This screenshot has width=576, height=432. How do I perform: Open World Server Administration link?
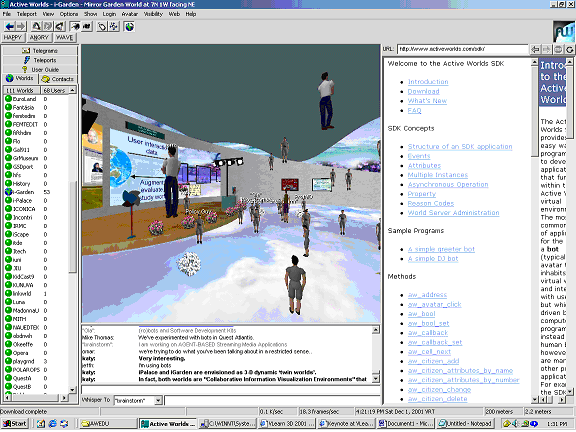(x=454, y=213)
